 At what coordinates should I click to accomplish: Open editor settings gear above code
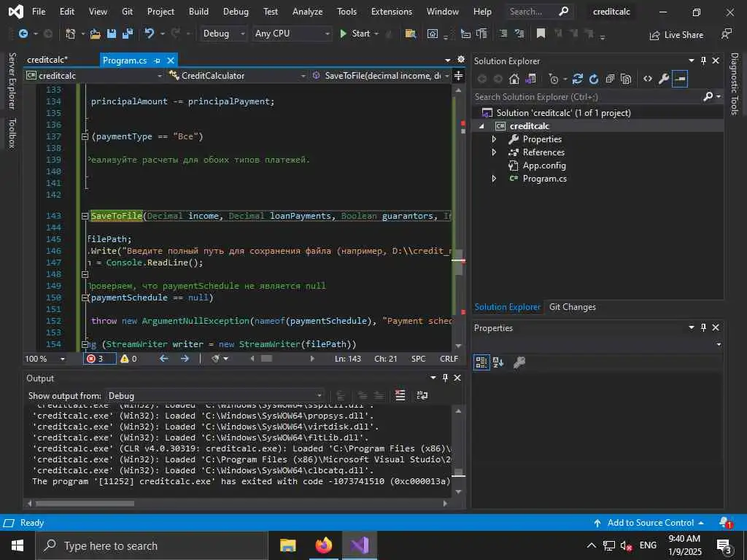pyautogui.click(x=461, y=60)
